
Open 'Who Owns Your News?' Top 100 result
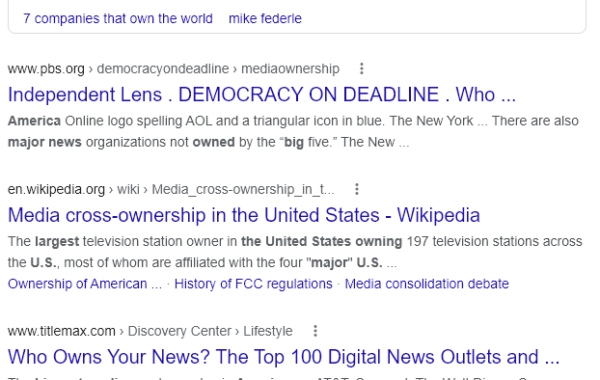[284, 357]
